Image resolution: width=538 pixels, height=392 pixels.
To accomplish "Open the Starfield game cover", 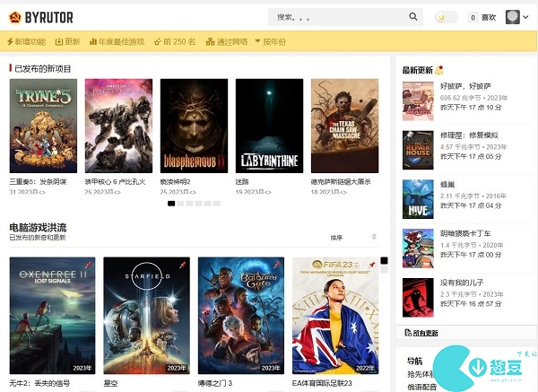I will click(146, 316).
